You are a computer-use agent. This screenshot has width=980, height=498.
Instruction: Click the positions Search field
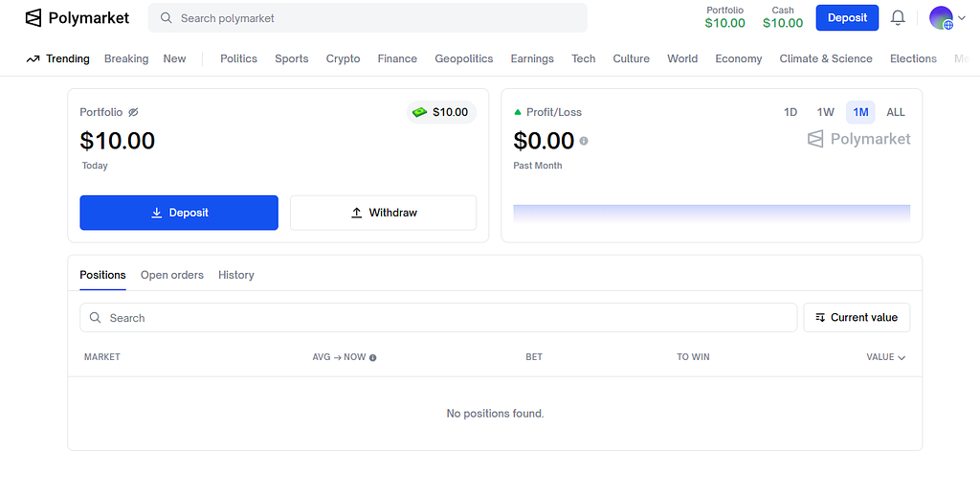[x=438, y=318]
